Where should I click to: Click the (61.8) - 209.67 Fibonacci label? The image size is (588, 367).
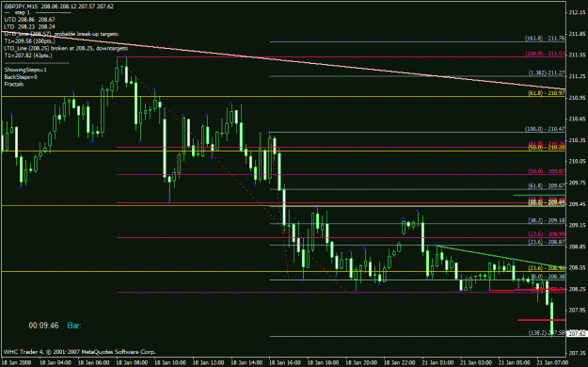(x=547, y=185)
